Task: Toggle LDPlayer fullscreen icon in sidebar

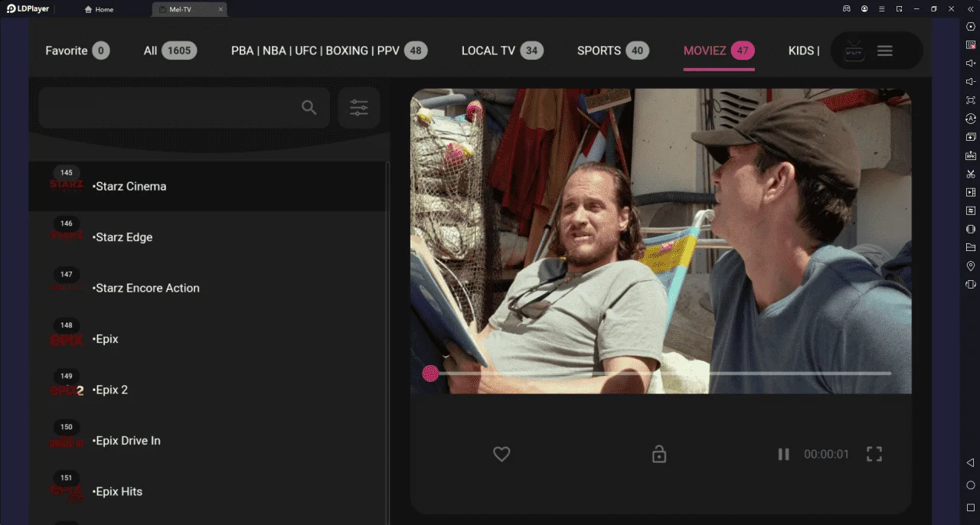Action: coord(971,100)
